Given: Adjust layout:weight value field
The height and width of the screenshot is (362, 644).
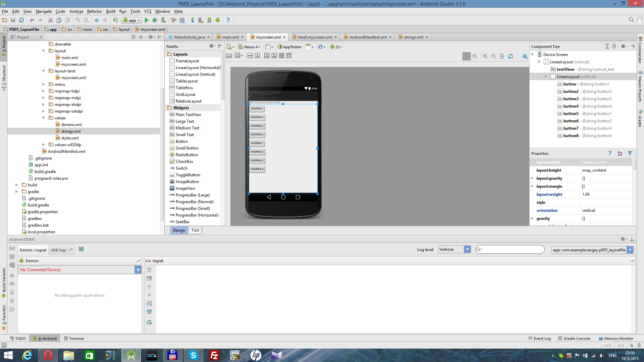Looking at the screenshot, I should pyautogui.click(x=606, y=194).
